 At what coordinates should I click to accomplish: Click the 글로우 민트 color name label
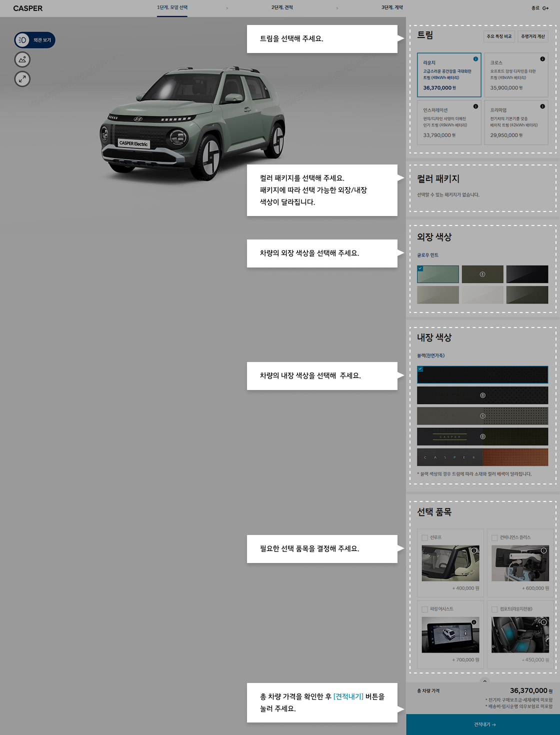[x=427, y=255]
